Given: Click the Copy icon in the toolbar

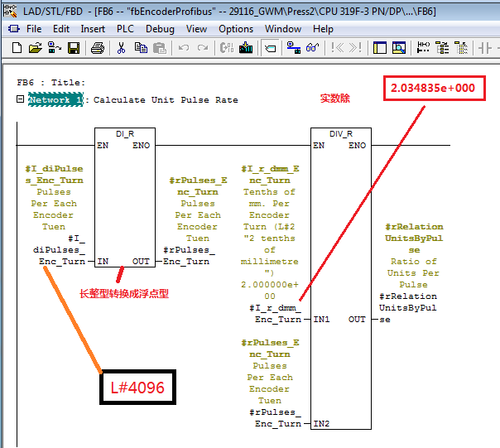Looking at the screenshot, I should pos(141,48).
